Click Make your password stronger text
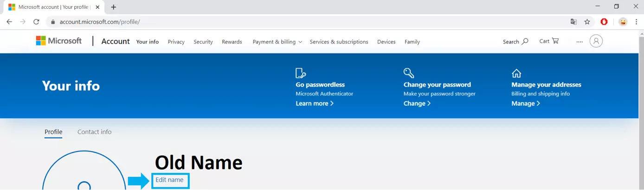 click(439, 94)
